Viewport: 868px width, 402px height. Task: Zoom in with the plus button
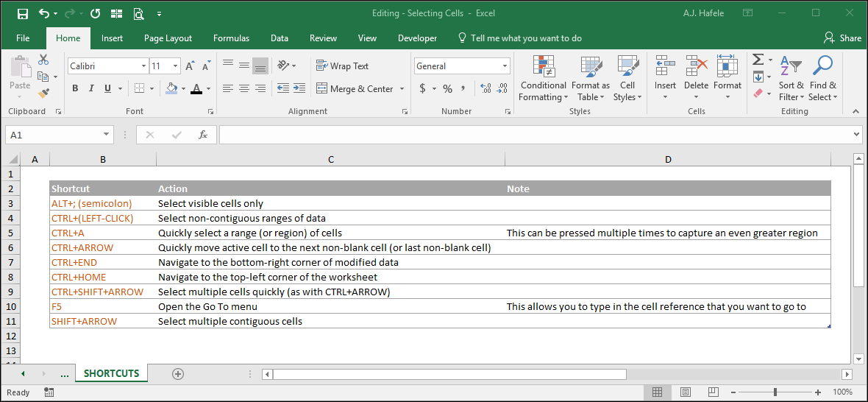tap(818, 392)
